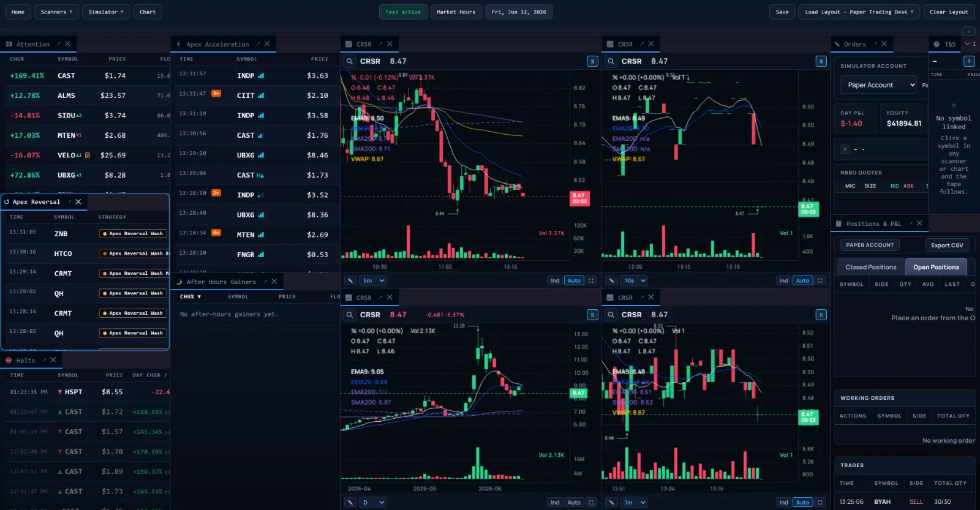Toggle the Feed Active status button
Screen dimensions: 980x510
403,12
